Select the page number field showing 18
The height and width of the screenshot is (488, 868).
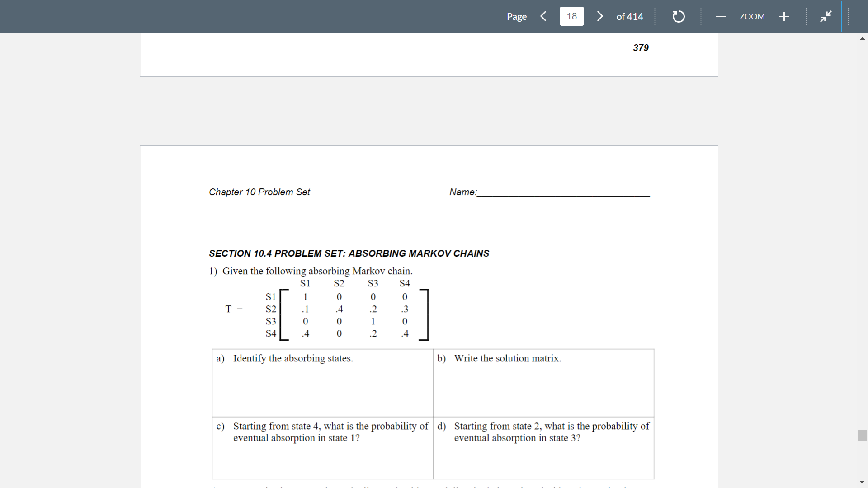tap(571, 16)
